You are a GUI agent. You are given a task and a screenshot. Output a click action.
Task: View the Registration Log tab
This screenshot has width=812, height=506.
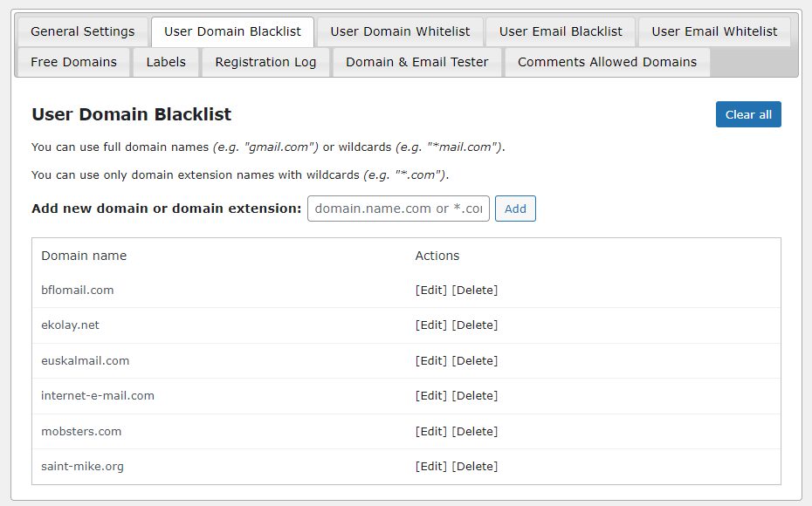click(265, 62)
